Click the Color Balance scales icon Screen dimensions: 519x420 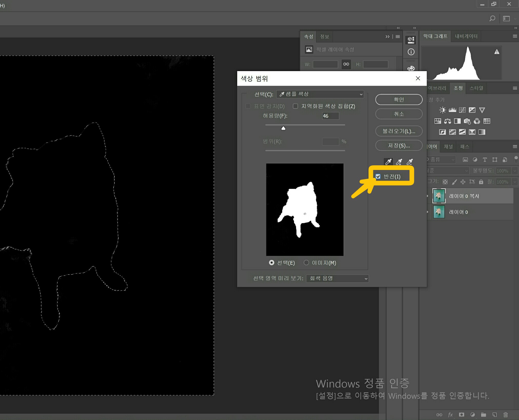click(x=447, y=121)
